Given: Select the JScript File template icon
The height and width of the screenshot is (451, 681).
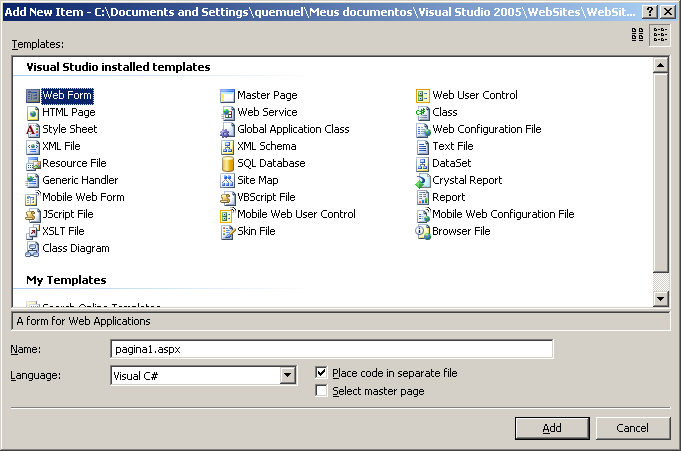Looking at the screenshot, I should point(33,215).
